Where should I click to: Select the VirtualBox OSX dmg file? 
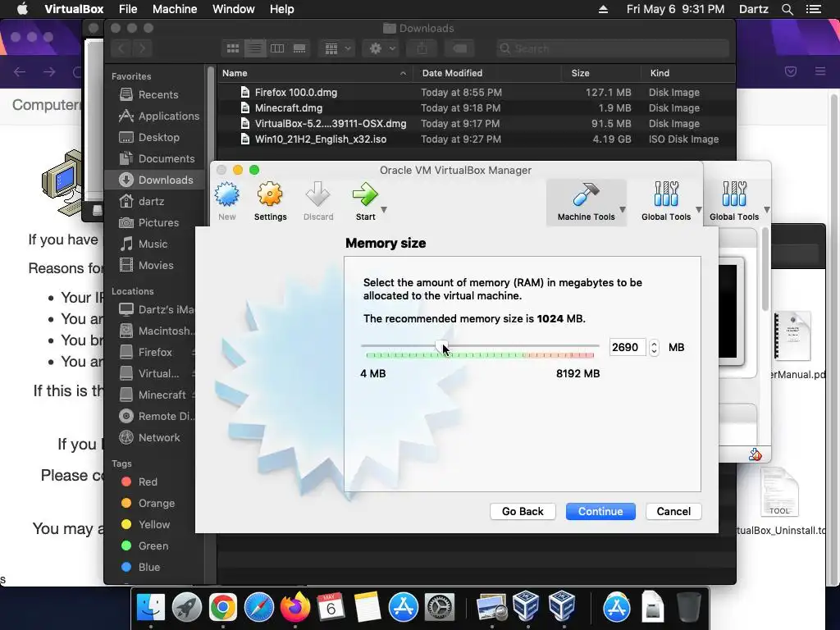pos(476,123)
